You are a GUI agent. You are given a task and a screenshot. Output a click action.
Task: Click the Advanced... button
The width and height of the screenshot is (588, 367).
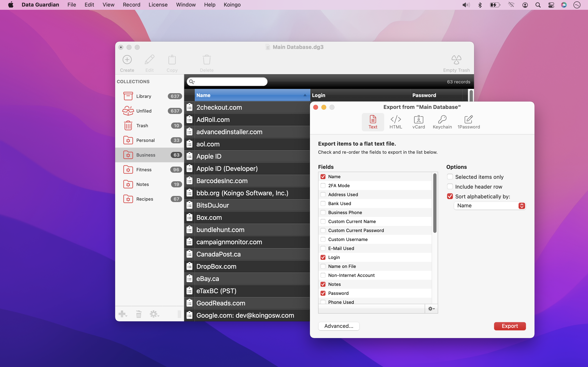click(x=339, y=326)
